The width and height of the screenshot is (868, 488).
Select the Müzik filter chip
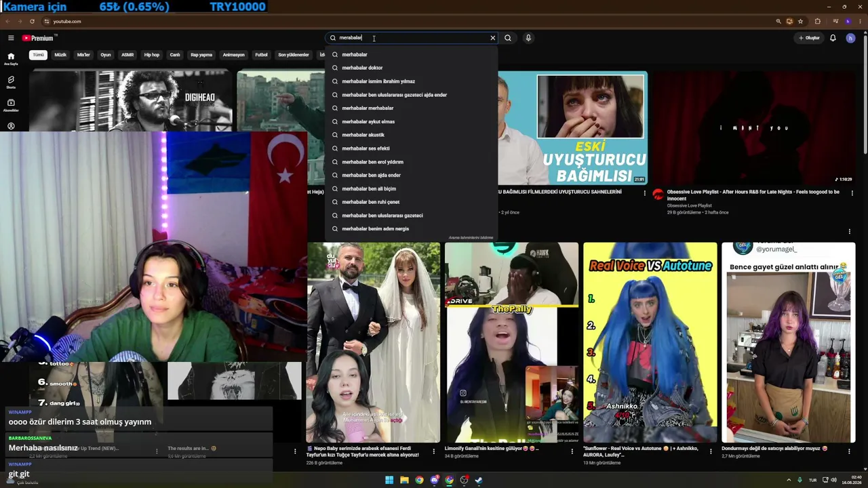(x=60, y=55)
